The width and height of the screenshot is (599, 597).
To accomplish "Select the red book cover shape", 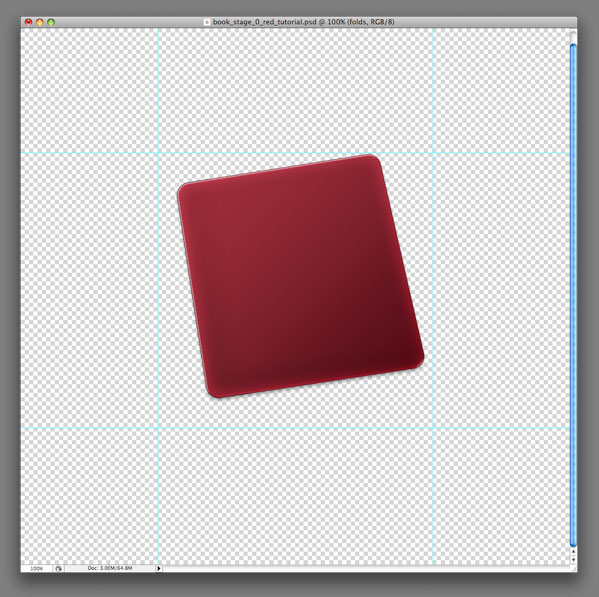I will pyautogui.click(x=301, y=276).
